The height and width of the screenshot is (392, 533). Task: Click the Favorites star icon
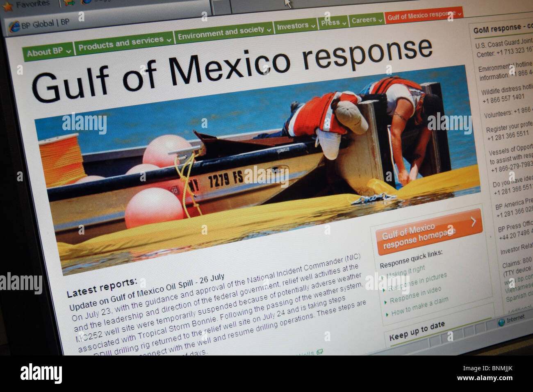coord(8,7)
